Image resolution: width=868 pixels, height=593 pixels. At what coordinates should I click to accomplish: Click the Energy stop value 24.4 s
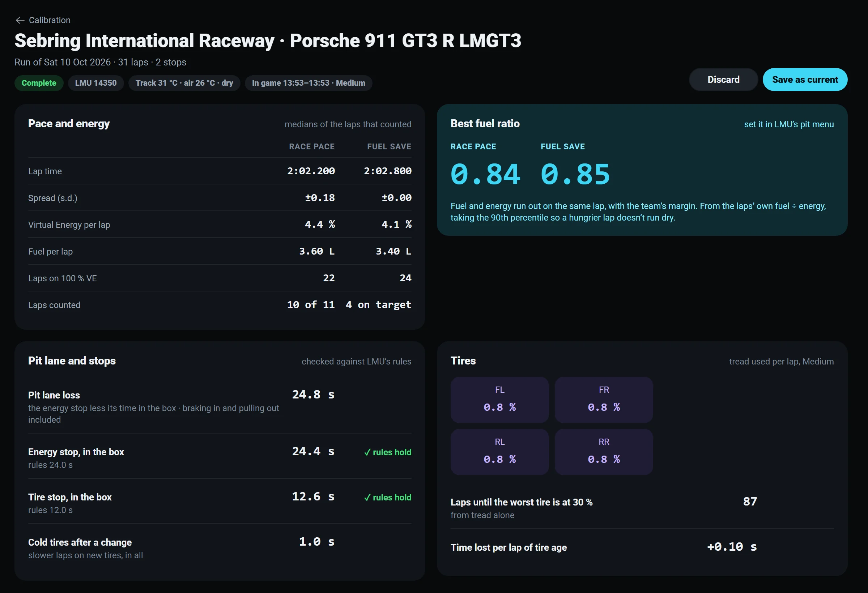click(313, 452)
